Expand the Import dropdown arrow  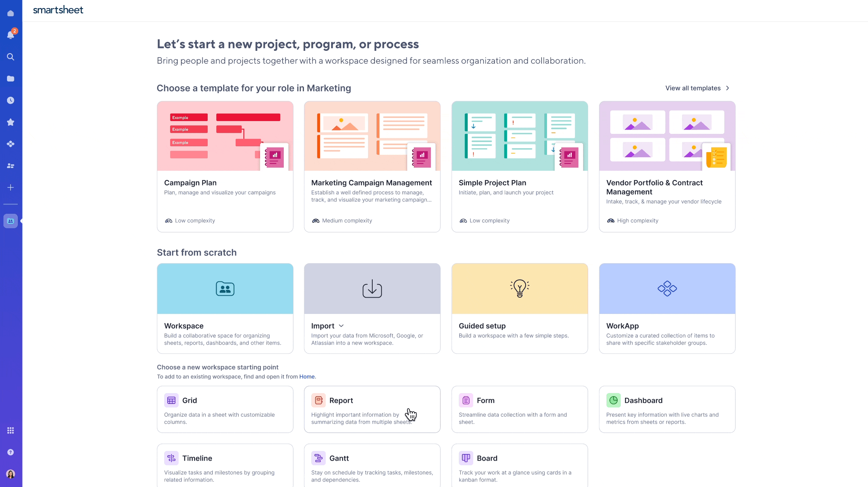click(x=341, y=326)
